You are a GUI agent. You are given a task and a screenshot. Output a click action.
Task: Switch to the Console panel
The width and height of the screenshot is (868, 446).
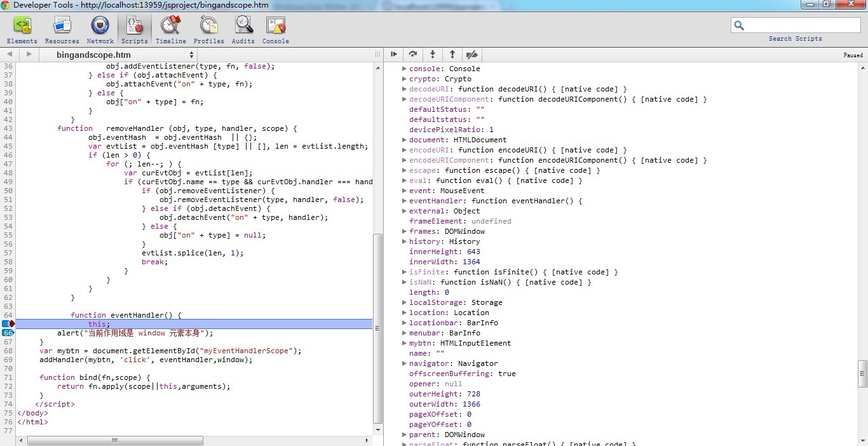(x=275, y=30)
